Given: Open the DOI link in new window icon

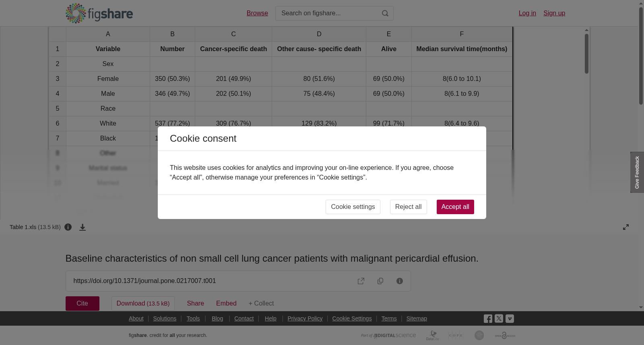Looking at the screenshot, I should [x=361, y=281].
